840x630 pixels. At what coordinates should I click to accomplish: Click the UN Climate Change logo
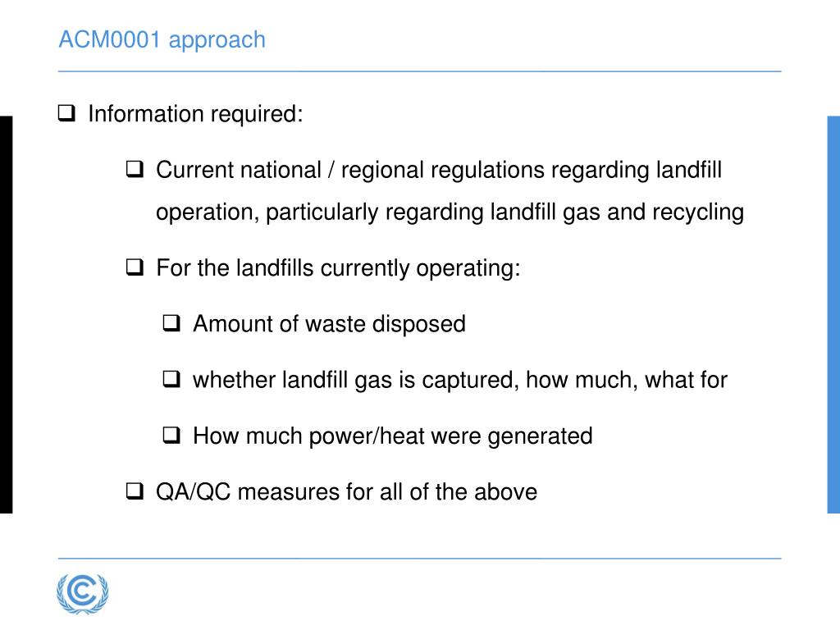tap(82, 592)
